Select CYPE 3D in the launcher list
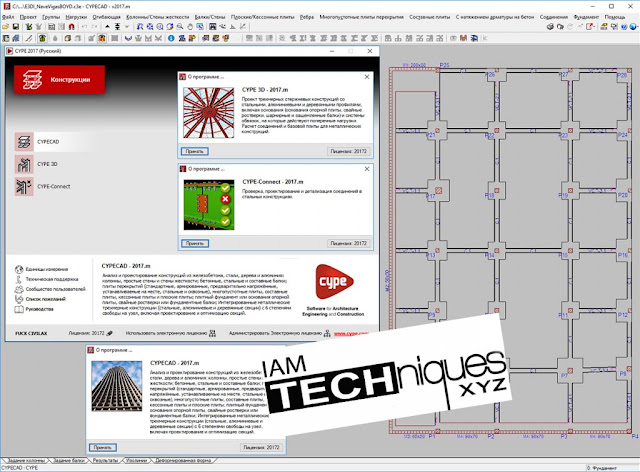Screen dimensions: 640x472 tap(37, 164)
